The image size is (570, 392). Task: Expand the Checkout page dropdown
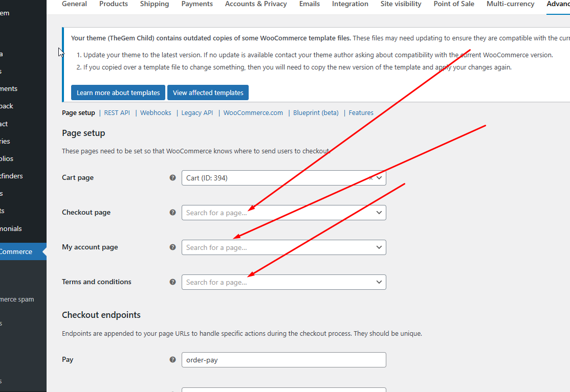(379, 213)
